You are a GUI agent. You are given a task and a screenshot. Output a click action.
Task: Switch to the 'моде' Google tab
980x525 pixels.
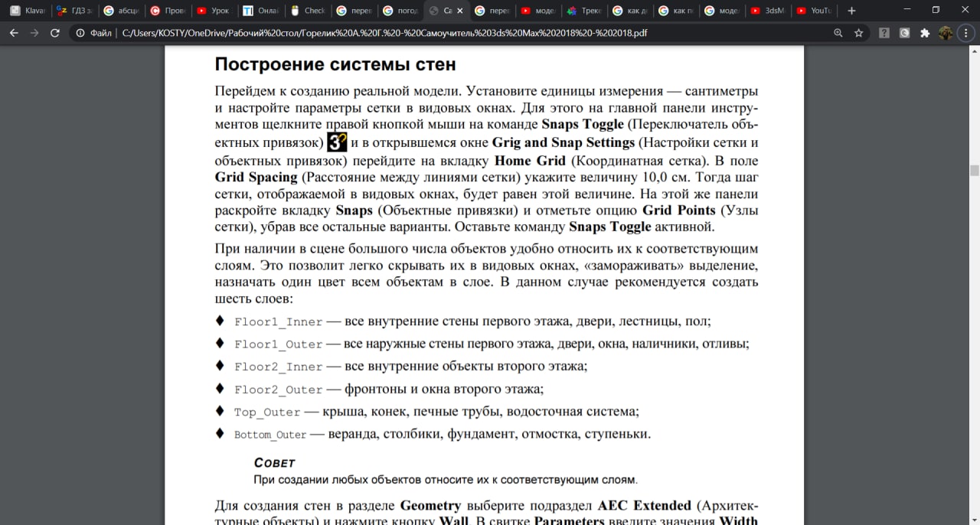[723, 11]
